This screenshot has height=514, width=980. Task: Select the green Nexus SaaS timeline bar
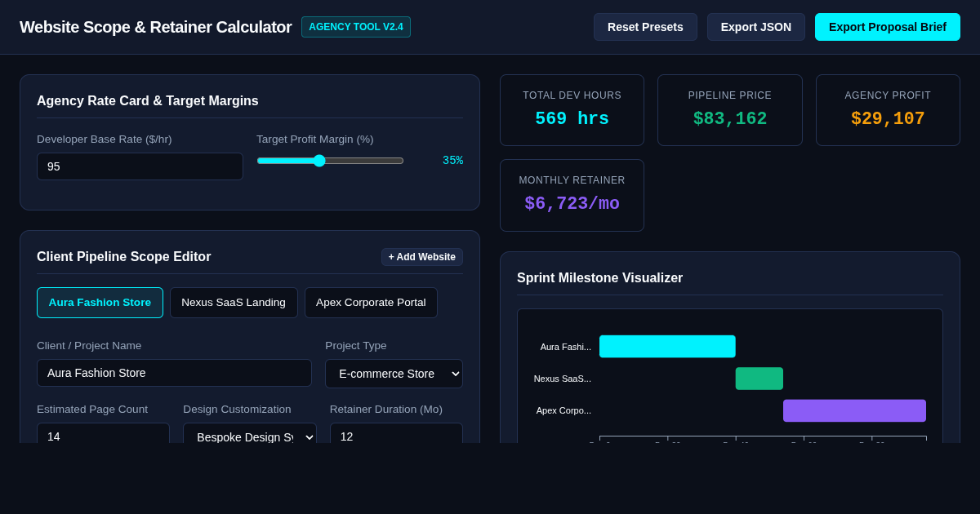[759, 379]
